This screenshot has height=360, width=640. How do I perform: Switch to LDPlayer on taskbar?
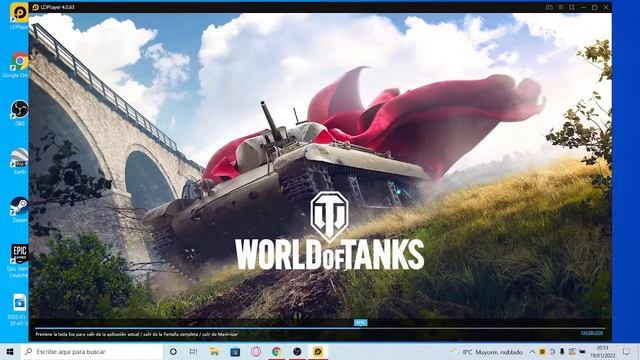[318, 351]
